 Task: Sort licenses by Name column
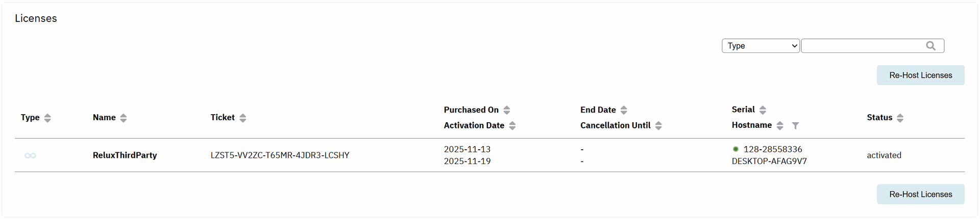(x=123, y=118)
